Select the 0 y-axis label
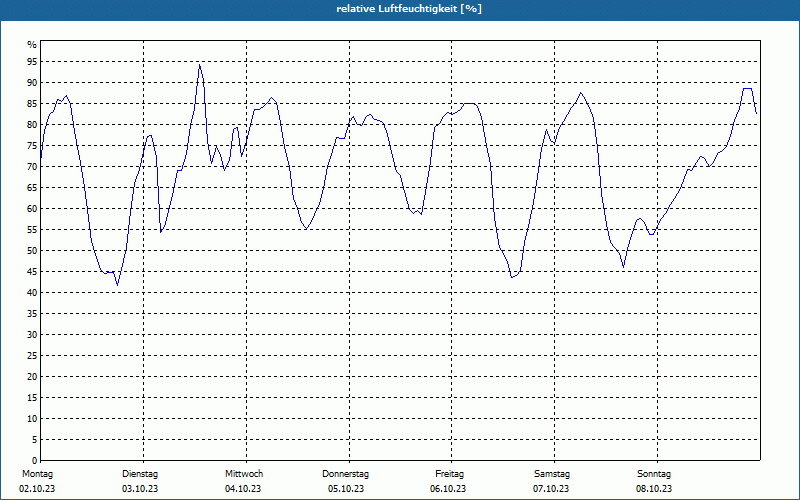This screenshot has height=500, width=800. coord(34,461)
